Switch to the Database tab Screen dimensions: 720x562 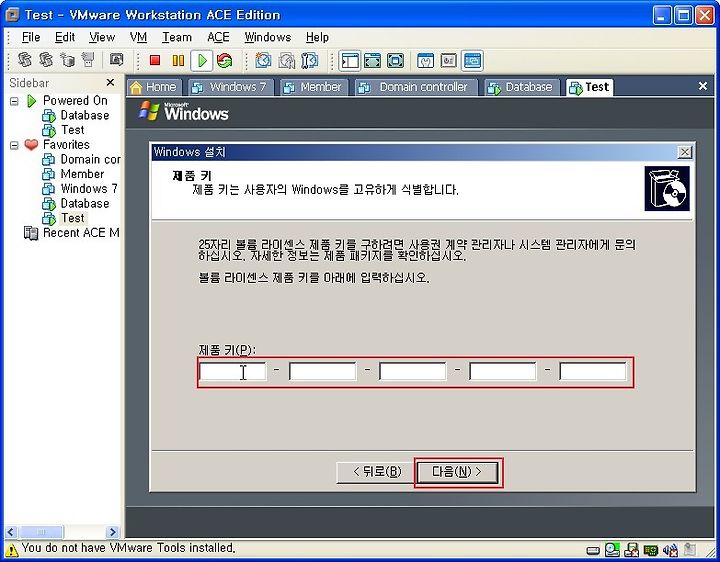click(521, 87)
